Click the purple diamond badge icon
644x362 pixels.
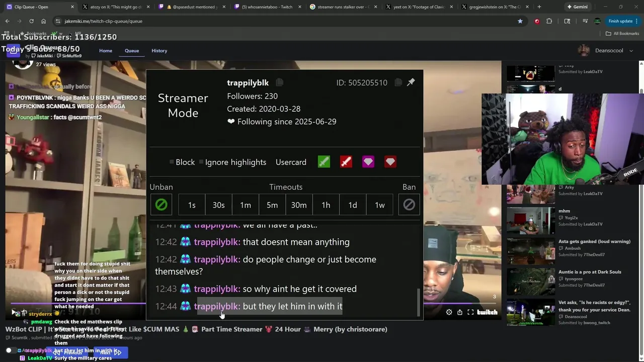(x=368, y=162)
